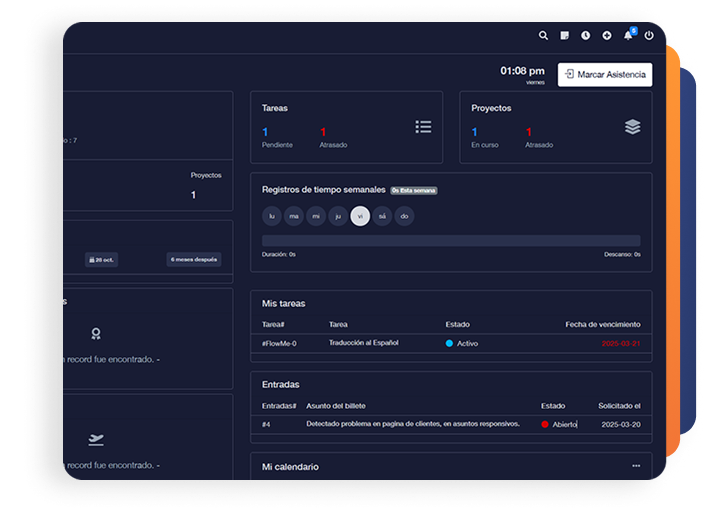706x512 pixels.
Task: Open the pending tasks count in Tareas
Action: coord(265,132)
